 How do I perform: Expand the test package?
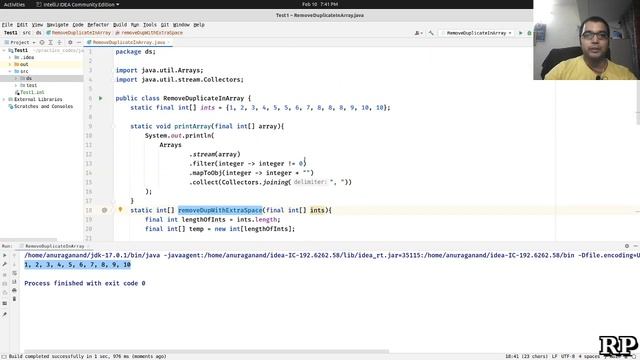pos(16,85)
